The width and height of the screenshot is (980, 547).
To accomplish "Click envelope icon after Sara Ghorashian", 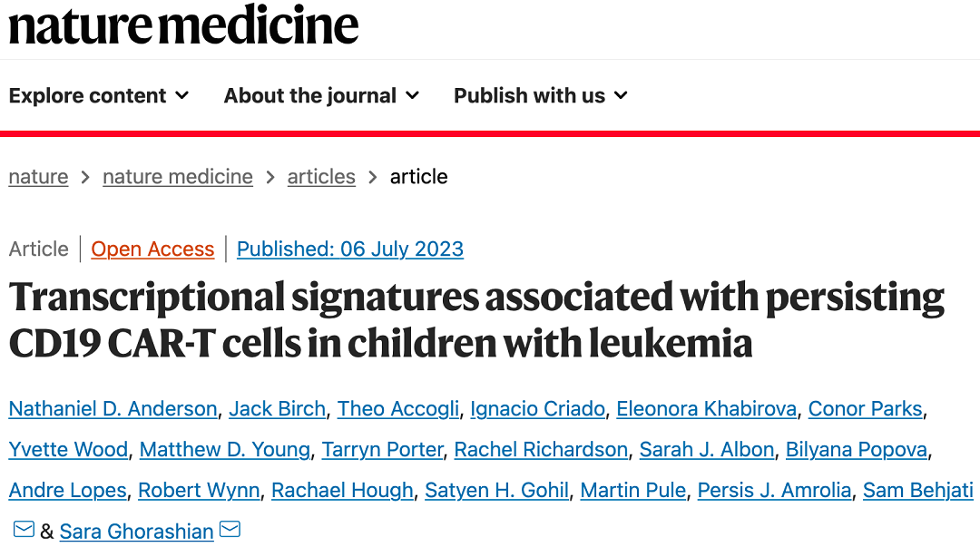I will click(230, 530).
